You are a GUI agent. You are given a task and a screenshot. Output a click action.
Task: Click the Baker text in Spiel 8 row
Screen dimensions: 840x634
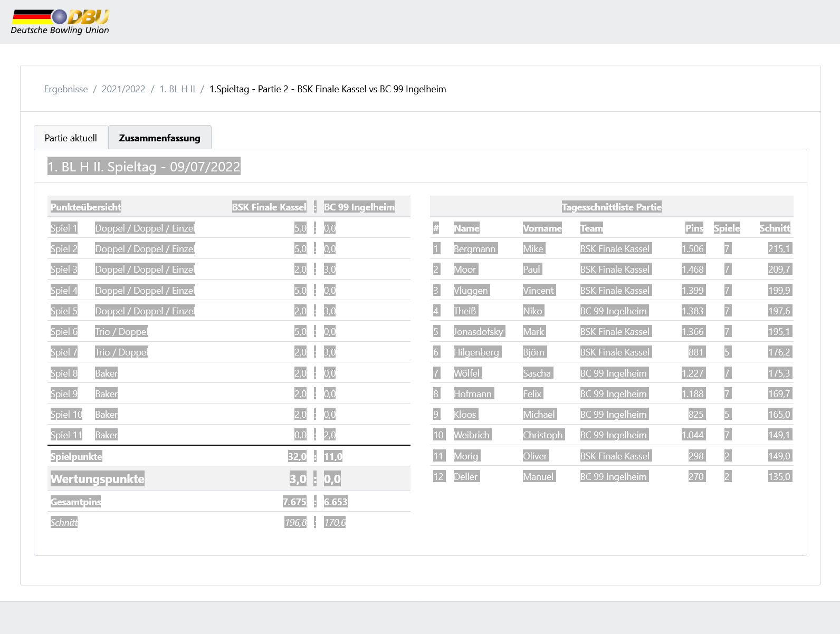107,373
